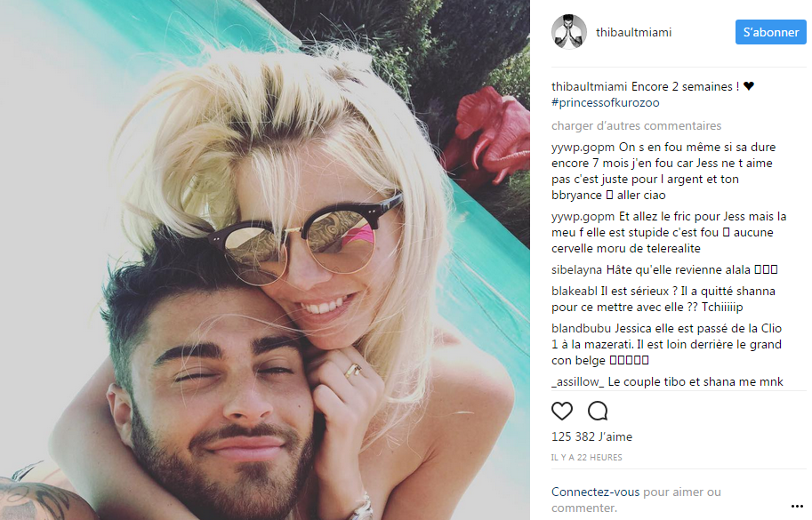This screenshot has height=520, width=812.
Task: Click the heart like icon
Action: [562, 411]
